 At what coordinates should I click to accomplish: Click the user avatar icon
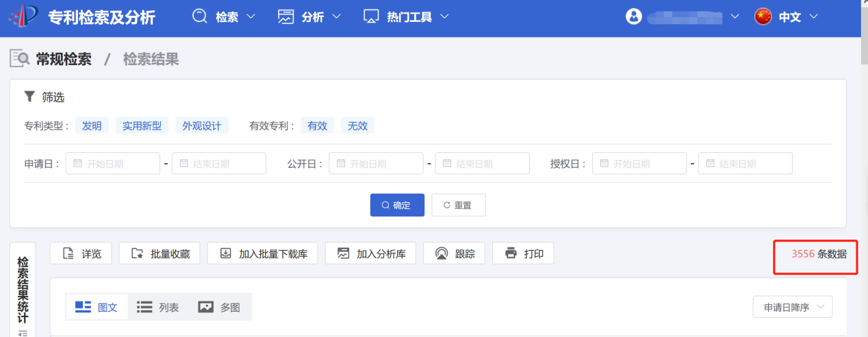[634, 16]
